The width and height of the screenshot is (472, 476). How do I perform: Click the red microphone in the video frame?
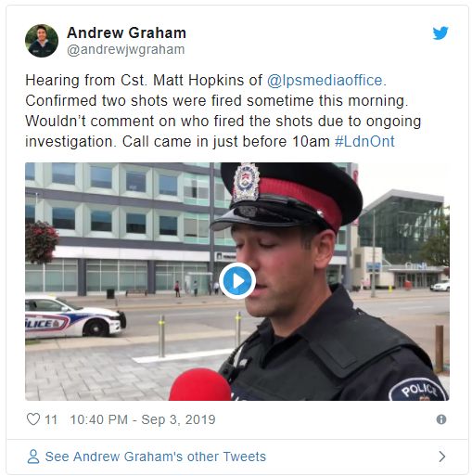[200, 384]
